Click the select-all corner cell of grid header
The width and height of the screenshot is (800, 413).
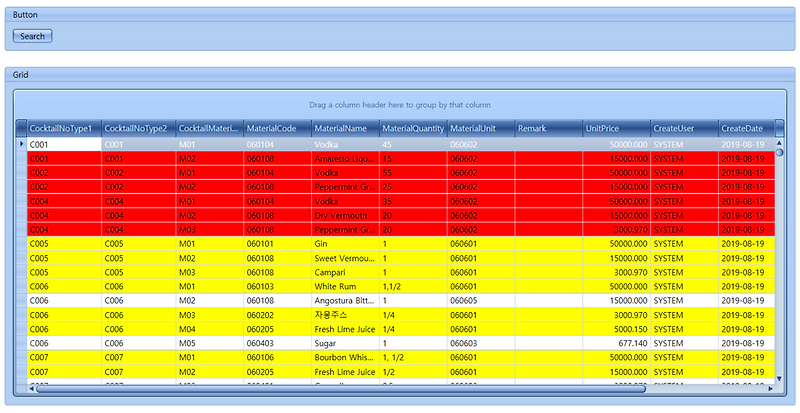point(21,129)
